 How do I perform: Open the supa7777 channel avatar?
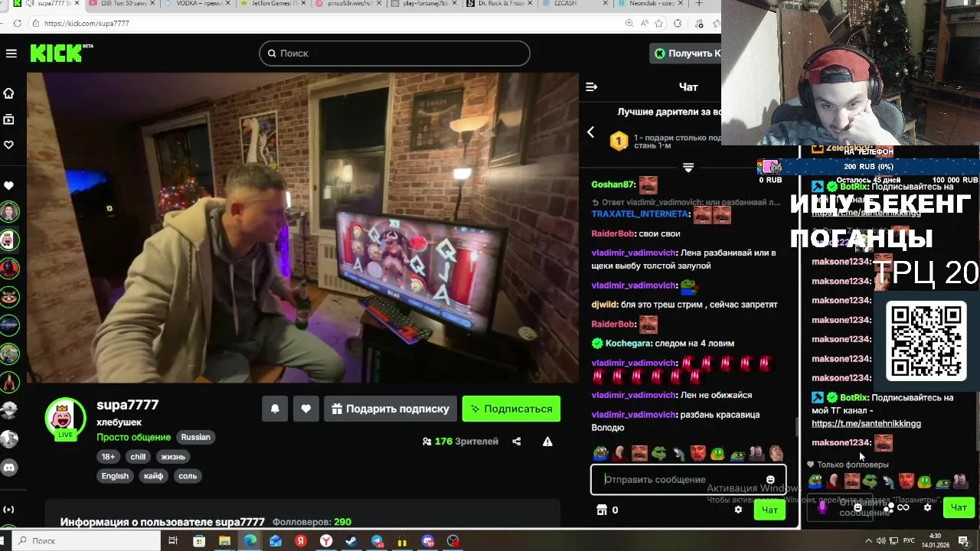(65, 418)
